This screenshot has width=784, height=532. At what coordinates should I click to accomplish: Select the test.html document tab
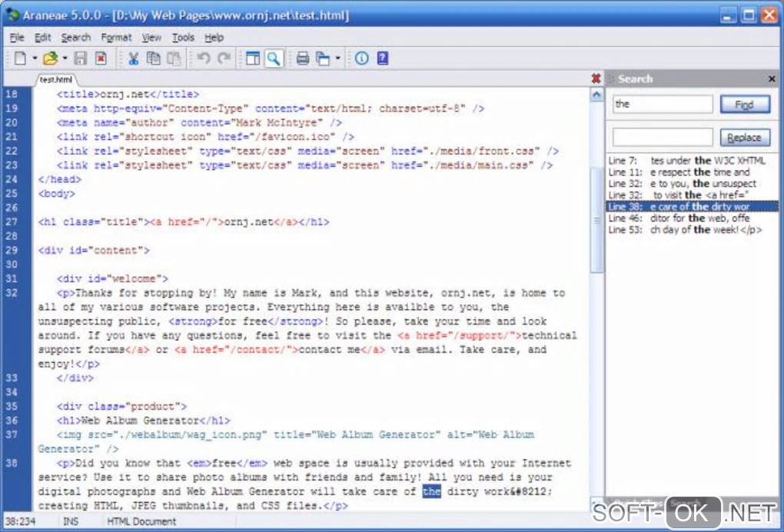56,79
